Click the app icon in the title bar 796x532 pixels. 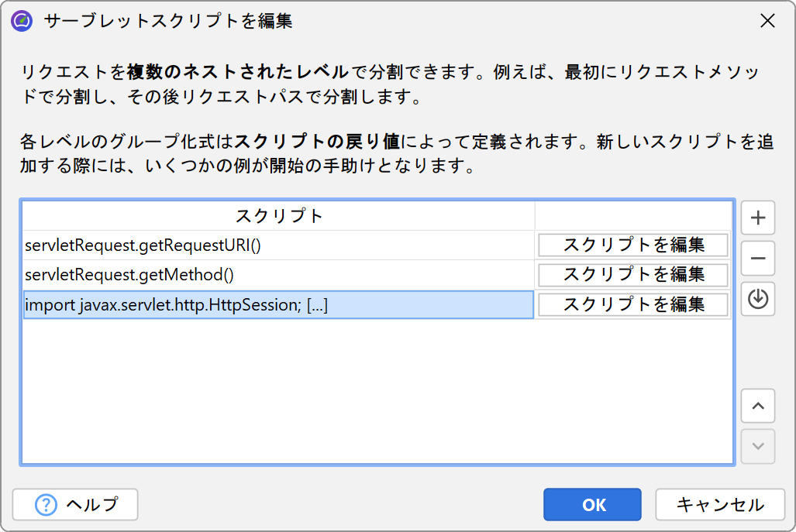pyautogui.click(x=22, y=21)
